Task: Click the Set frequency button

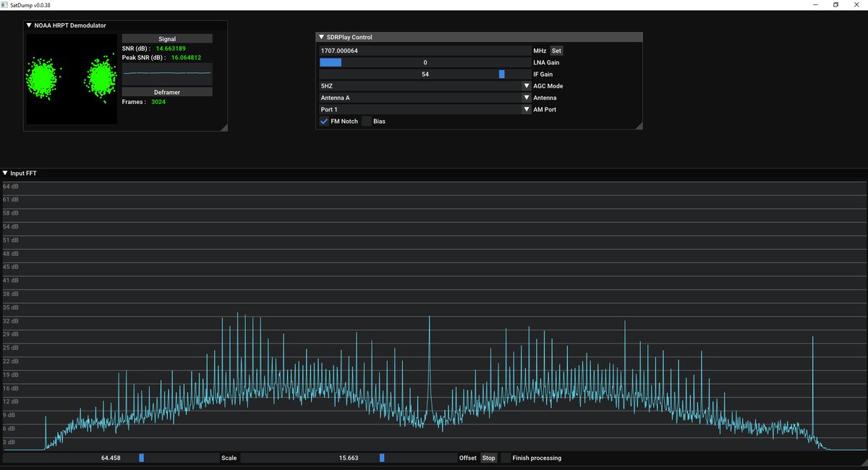Action: pos(556,51)
